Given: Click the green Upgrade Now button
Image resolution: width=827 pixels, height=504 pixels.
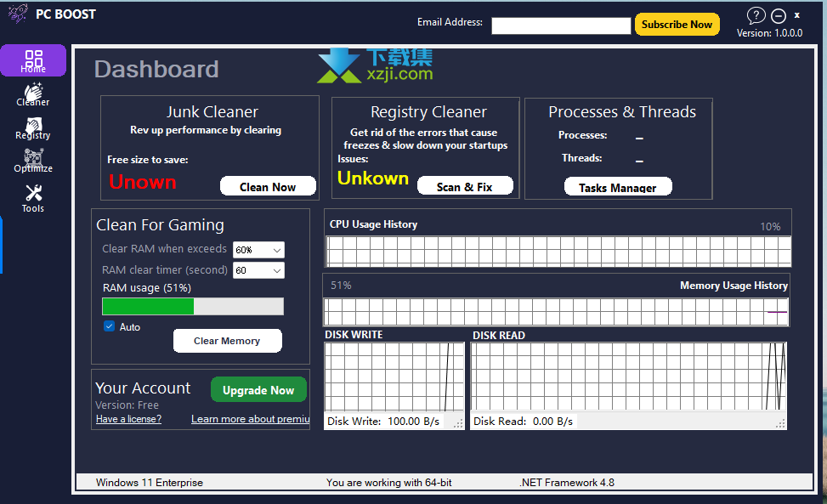Looking at the screenshot, I should pyautogui.click(x=258, y=390).
